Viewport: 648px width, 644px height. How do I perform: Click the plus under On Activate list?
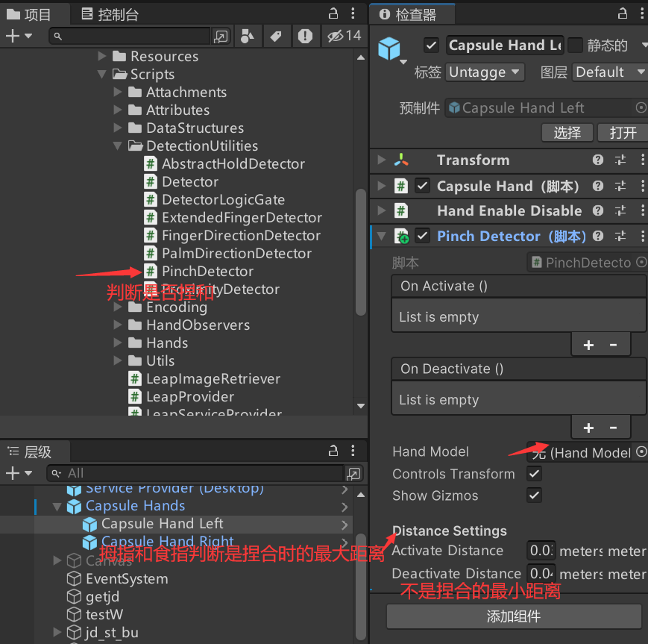coord(589,344)
